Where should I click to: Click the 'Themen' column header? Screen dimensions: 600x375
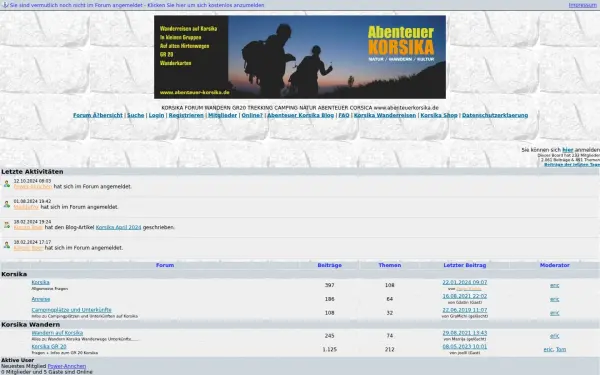tap(390, 265)
